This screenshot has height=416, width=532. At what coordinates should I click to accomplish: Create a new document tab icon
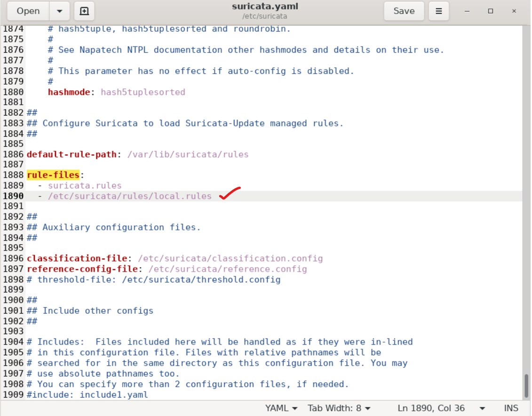(84, 11)
